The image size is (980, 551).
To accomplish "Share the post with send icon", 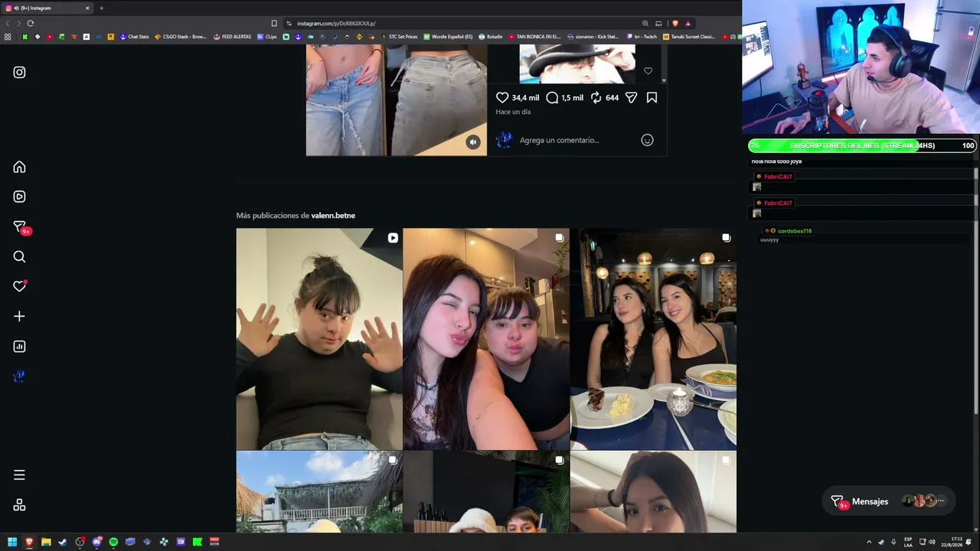I will point(631,97).
